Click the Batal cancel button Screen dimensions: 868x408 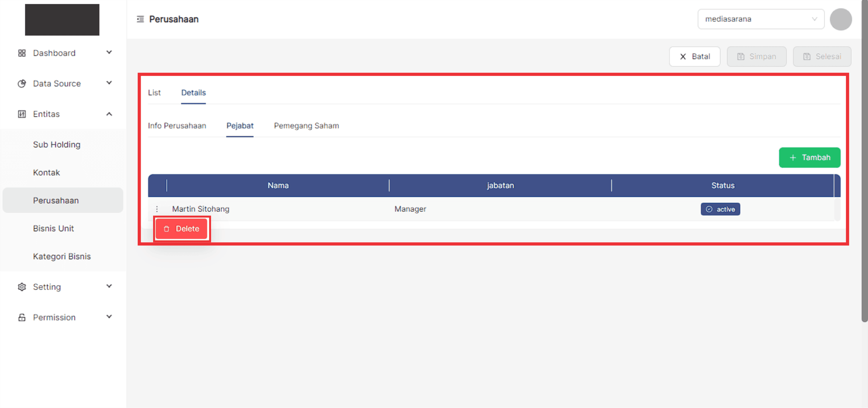[x=694, y=56]
